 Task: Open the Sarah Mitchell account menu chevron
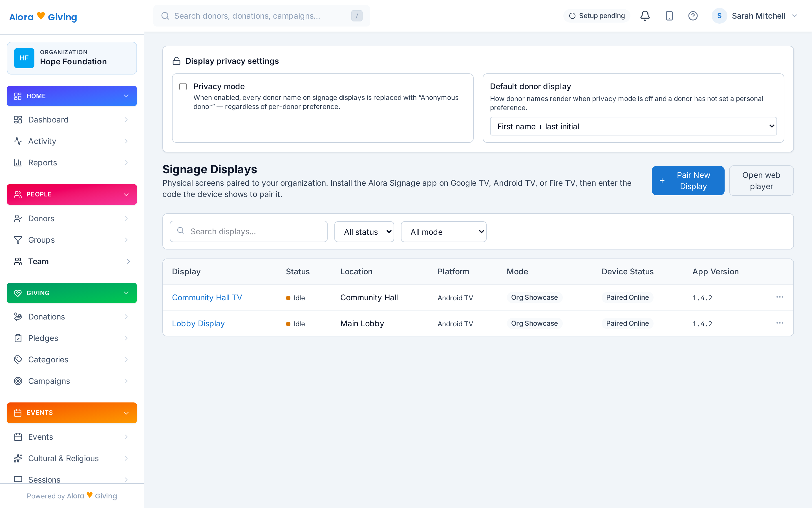(x=794, y=16)
